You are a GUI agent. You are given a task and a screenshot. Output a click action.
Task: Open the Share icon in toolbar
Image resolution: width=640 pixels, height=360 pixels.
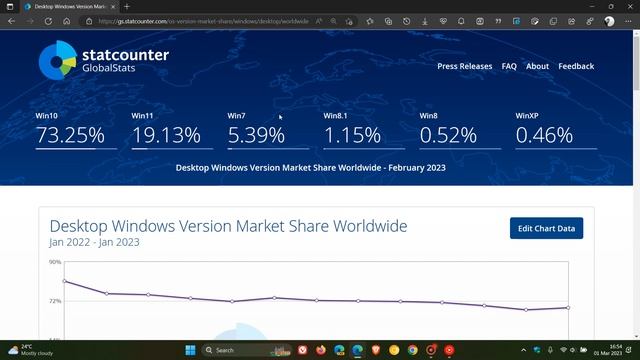click(x=571, y=21)
